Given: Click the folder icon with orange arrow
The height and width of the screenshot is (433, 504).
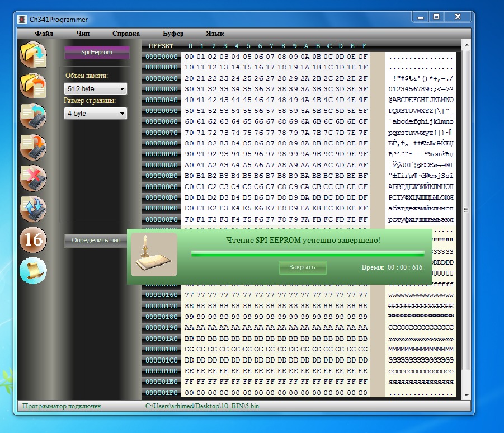Looking at the screenshot, I should [x=33, y=86].
